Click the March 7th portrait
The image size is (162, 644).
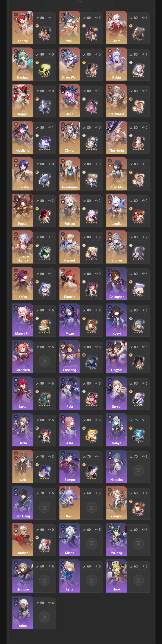point(23,320)
